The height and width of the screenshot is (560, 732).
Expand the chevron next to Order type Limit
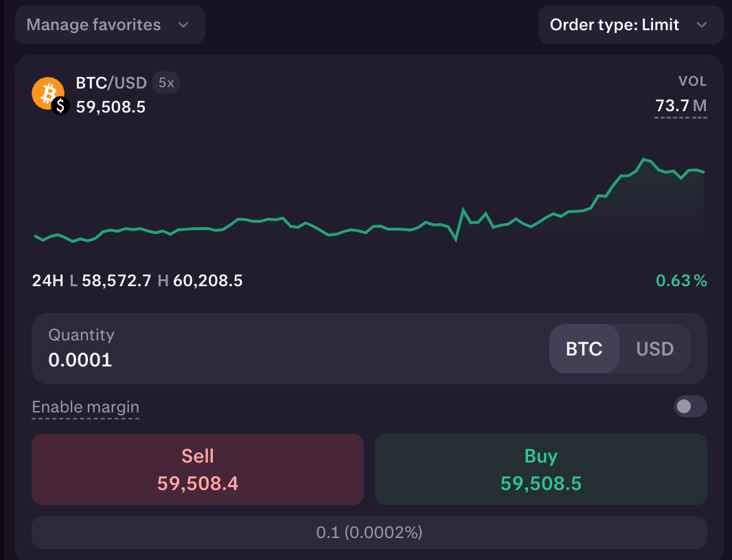(702, 25)
